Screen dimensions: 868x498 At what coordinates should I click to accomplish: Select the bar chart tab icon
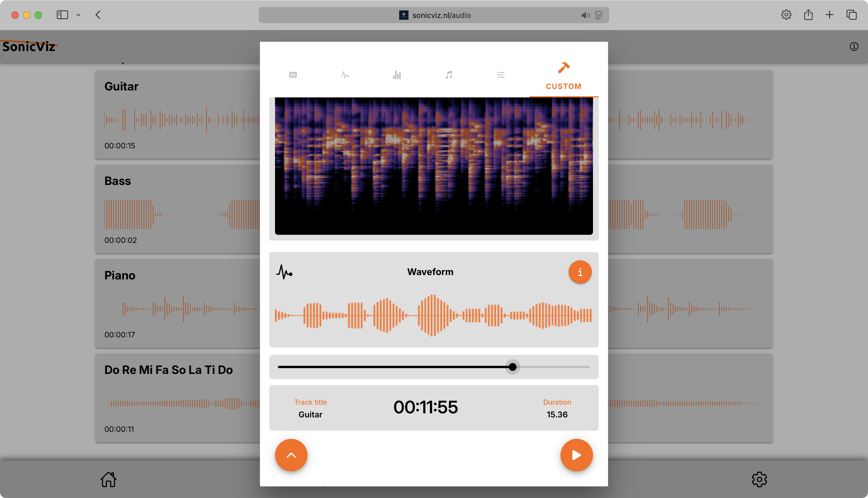click(397, 74)
